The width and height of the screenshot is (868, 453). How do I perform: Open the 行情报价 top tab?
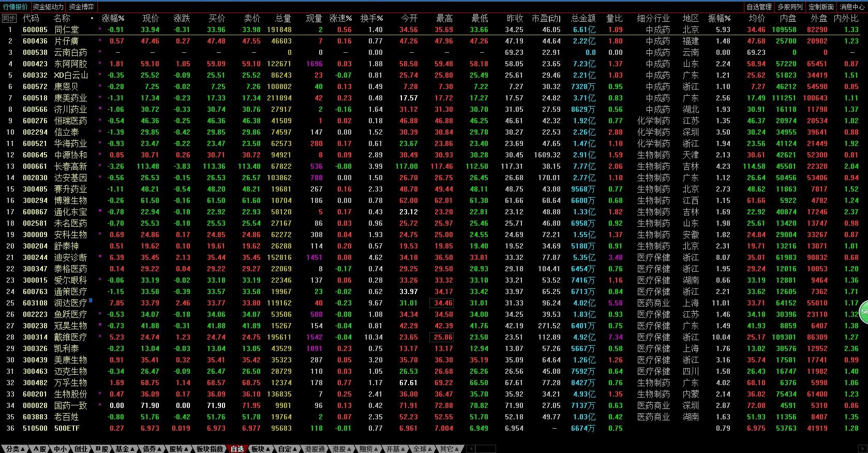click(x=16, y=7)
